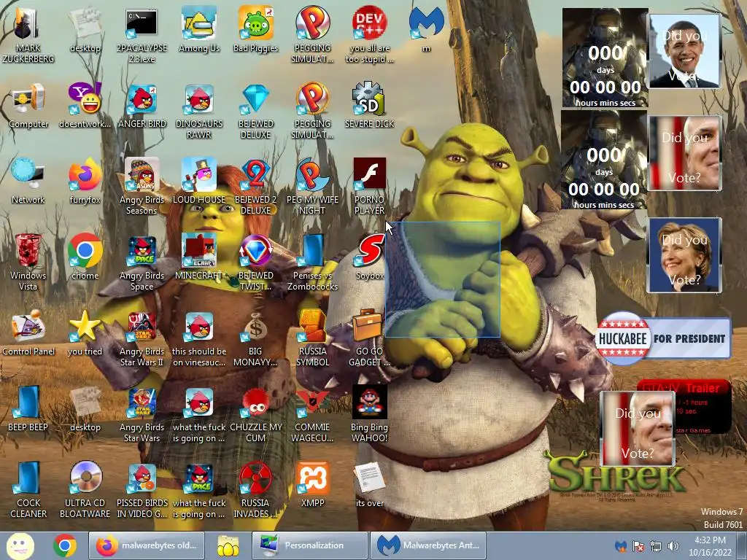Open the folder icon on the taskbar
The height and width of the screenshot is (560, 747).
tap(228, 545)
